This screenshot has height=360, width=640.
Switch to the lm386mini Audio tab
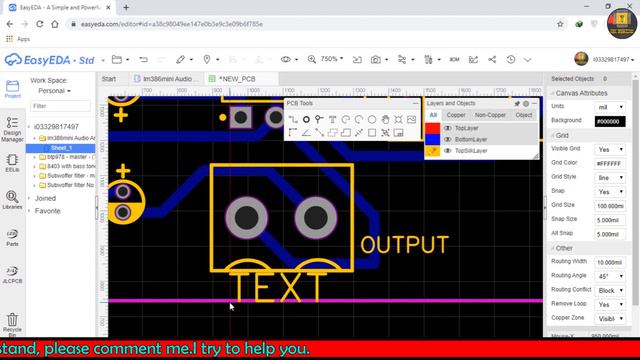(x=167, y=79)
